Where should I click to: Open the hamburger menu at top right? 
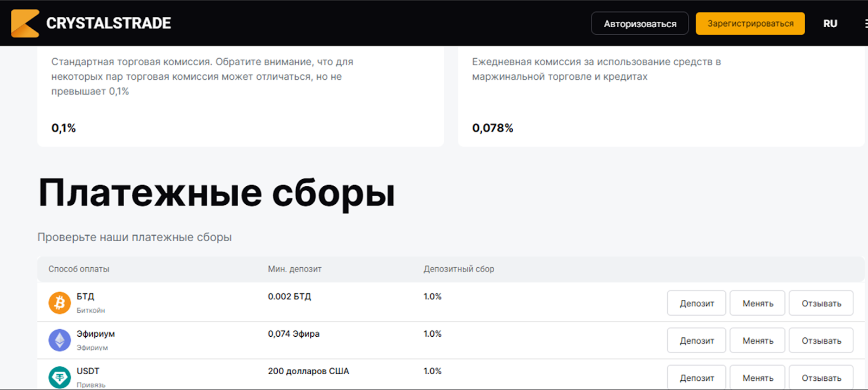coord(866,23)
